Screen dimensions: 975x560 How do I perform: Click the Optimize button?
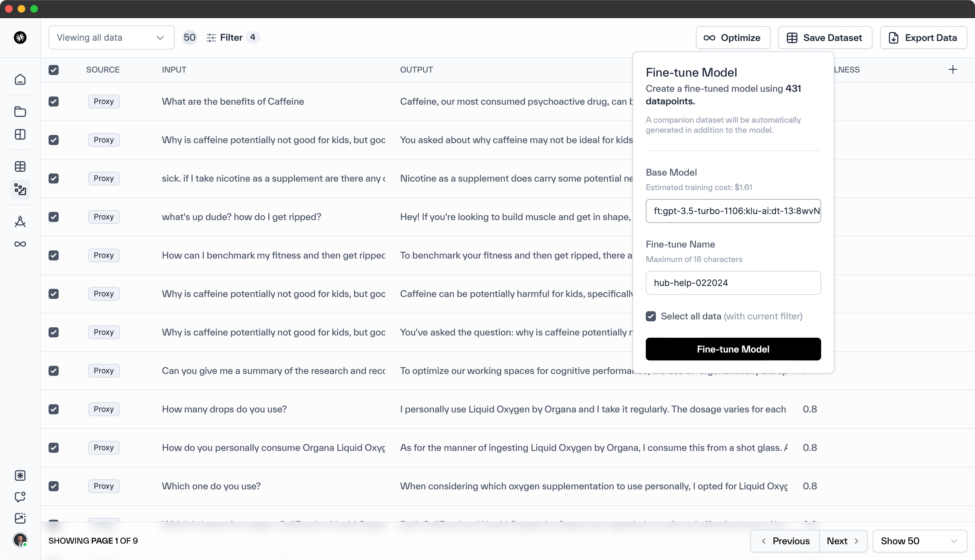click(x=733, y=38)
